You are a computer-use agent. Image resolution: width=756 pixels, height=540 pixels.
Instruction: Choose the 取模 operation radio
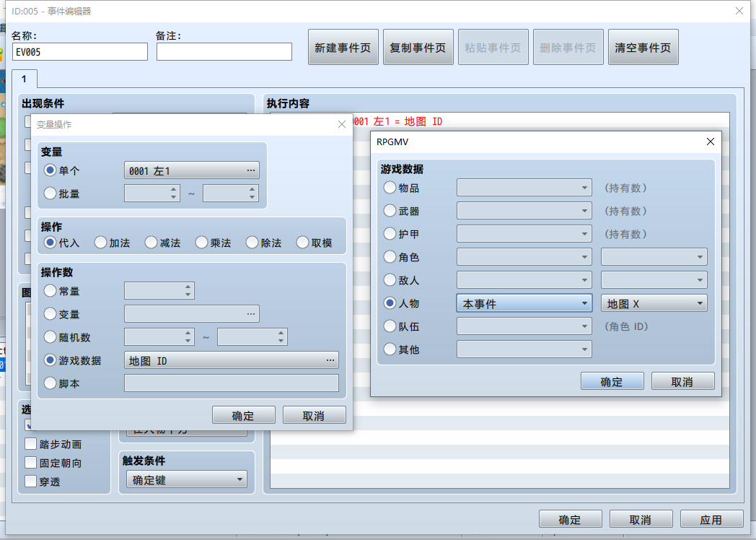point(303,243)
